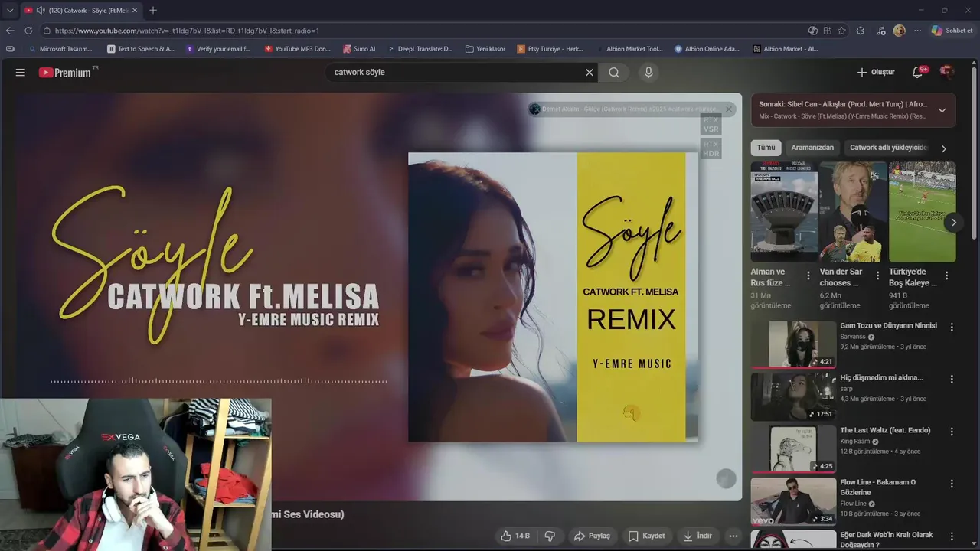
Task: Open options for Van der Sar short
Action: (x=877, y=275)
